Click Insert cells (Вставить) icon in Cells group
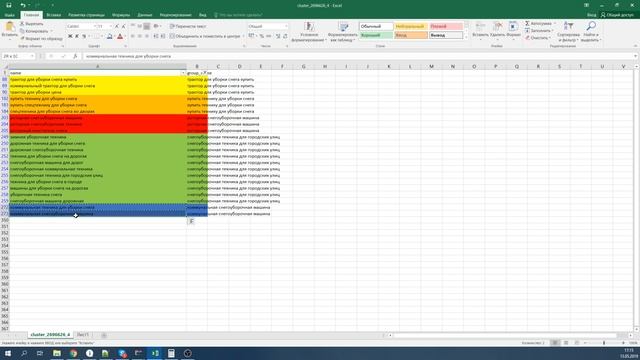The width and height of the screenshot is (640, 360). click(480, 27)
